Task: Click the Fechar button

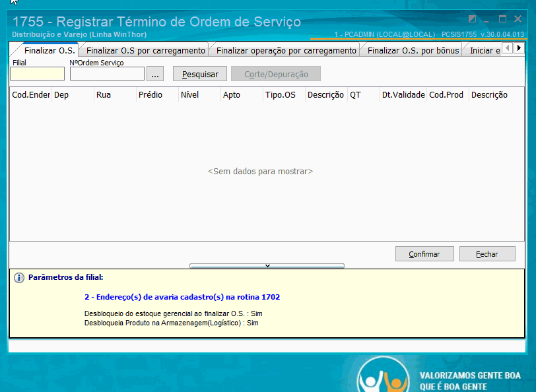Action: [487, 254]
